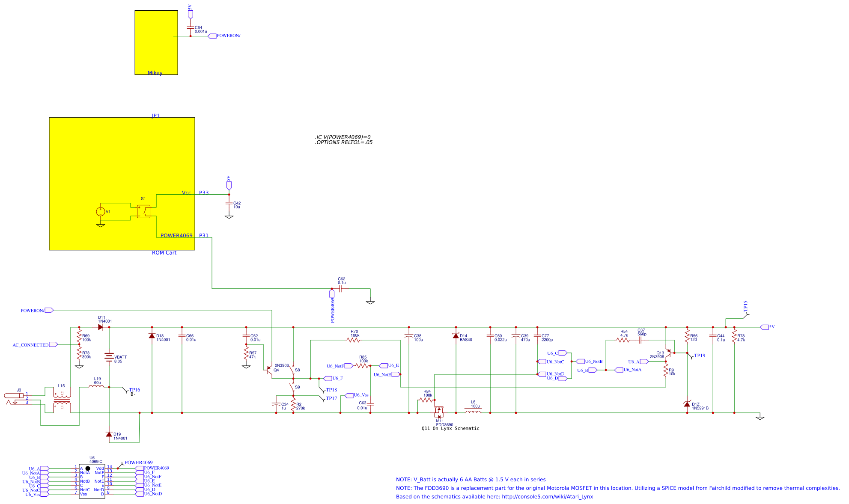849x504 pixels.
Task: Select the D1Z 1N5991B zener diode
Action: click(687, 404)
